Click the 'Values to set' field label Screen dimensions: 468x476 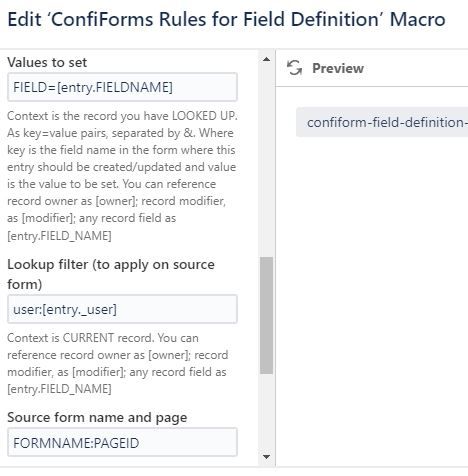[x=47, y=62]
